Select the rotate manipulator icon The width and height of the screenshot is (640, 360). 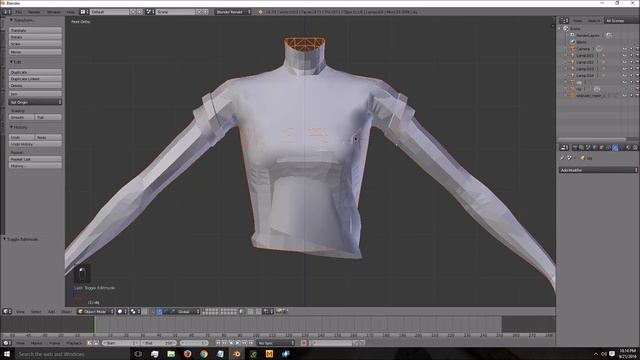(166, 311)
